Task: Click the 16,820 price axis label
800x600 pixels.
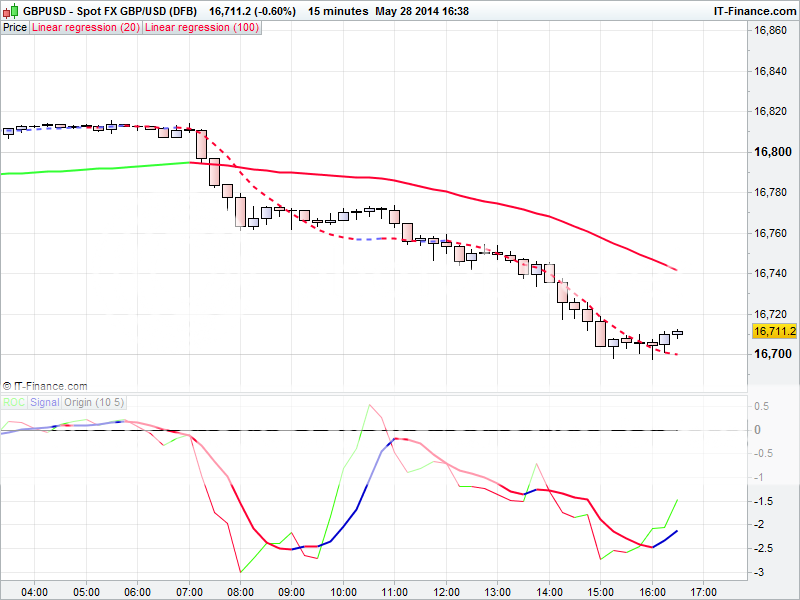Action: click(770, 112)
